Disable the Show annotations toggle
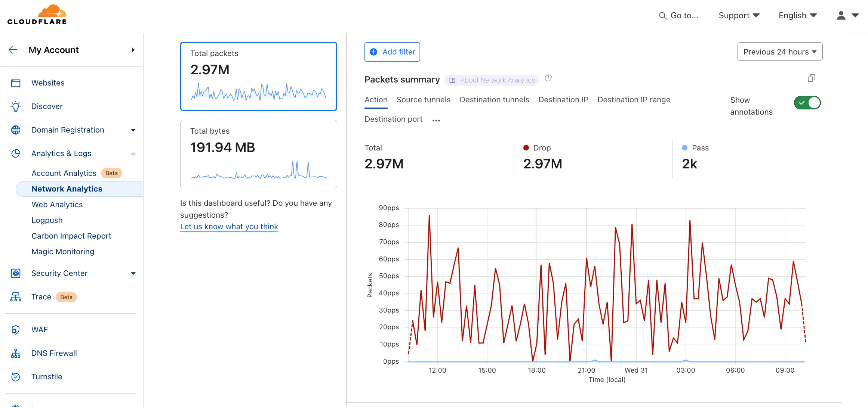This screenshot has width=868, height=407. tap(807, 103)
